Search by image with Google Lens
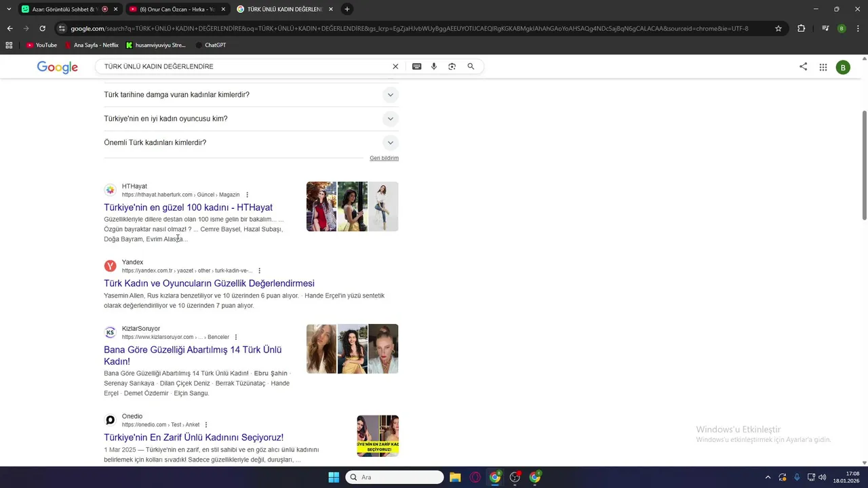The width and height of the screenshot is (868, 488). pyautogui.click(x=452, y=66)
